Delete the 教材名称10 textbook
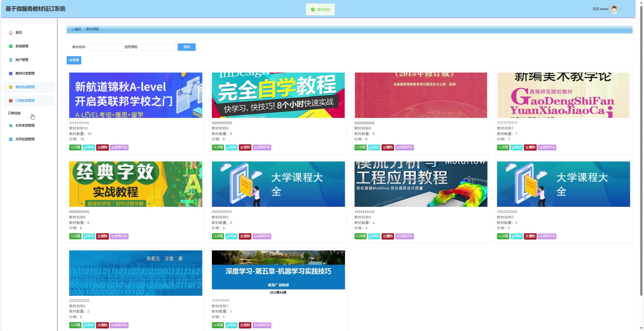The image size is (644, 331). [x=102, y=147]
